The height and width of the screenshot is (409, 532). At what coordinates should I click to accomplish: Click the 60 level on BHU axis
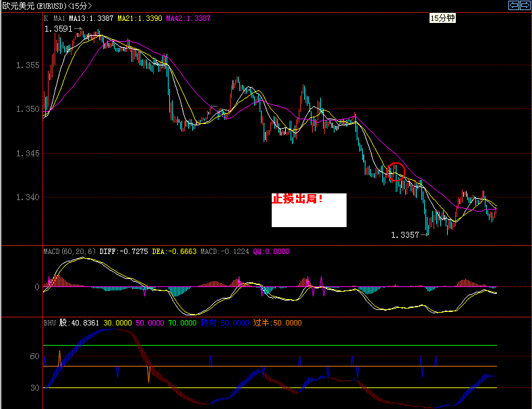(34, 356)
